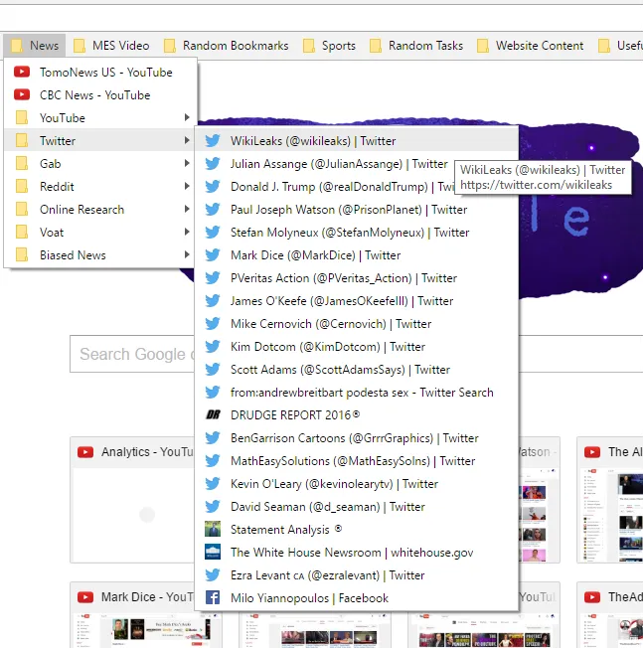Image resolution: width=644 pixels, height=648 pixels.
Task: Click the Voat folder icon
Action: point(22,232)
